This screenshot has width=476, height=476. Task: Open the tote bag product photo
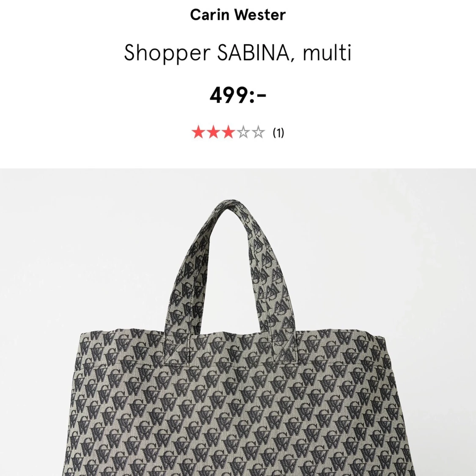pyautogui.click(x=238, y=322)
